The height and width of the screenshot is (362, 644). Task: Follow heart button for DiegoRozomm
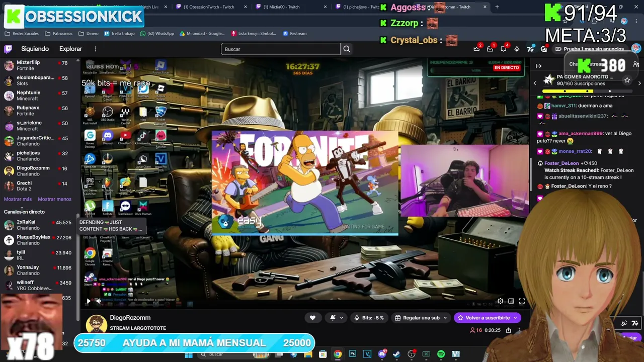pyautogui.click(x=312, y=318)
